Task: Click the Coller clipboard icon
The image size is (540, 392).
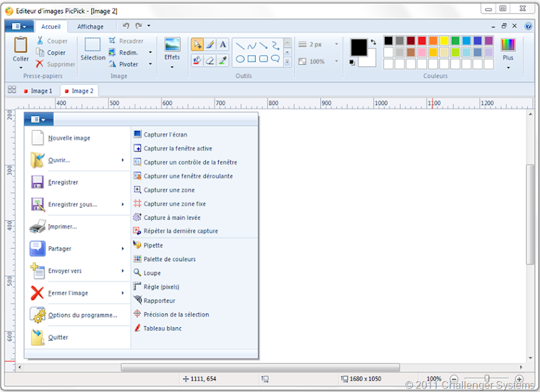Action: (21, 45)
